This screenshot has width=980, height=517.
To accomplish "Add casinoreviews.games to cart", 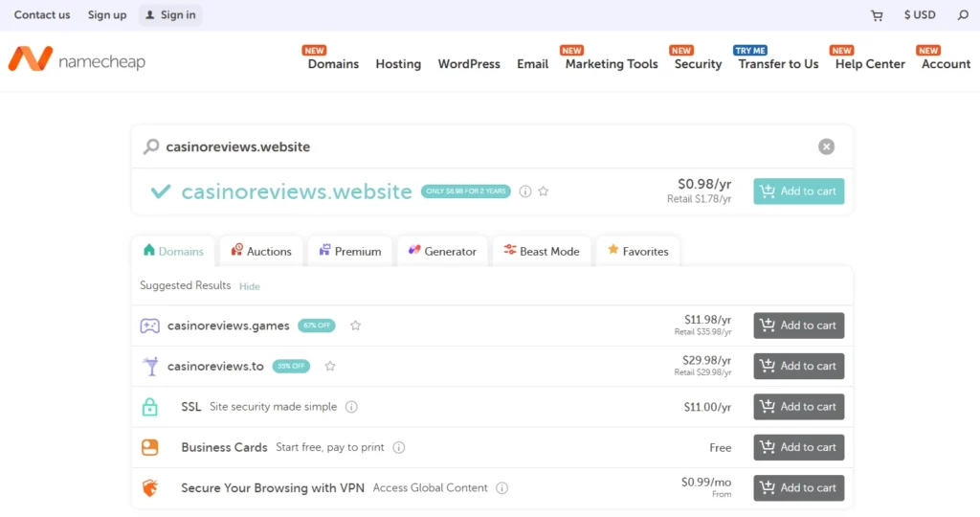I will (x=799, y=326).
